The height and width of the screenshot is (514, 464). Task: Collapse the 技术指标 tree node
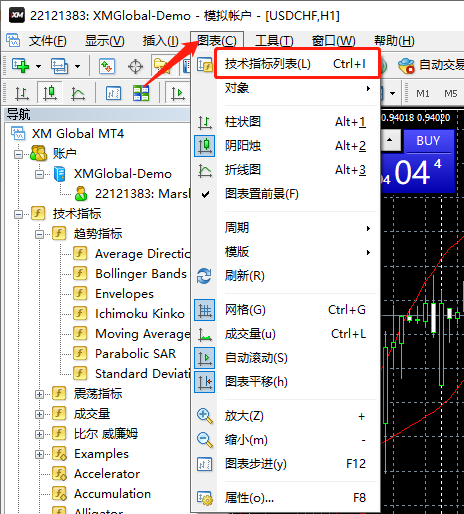coord(19,214)
